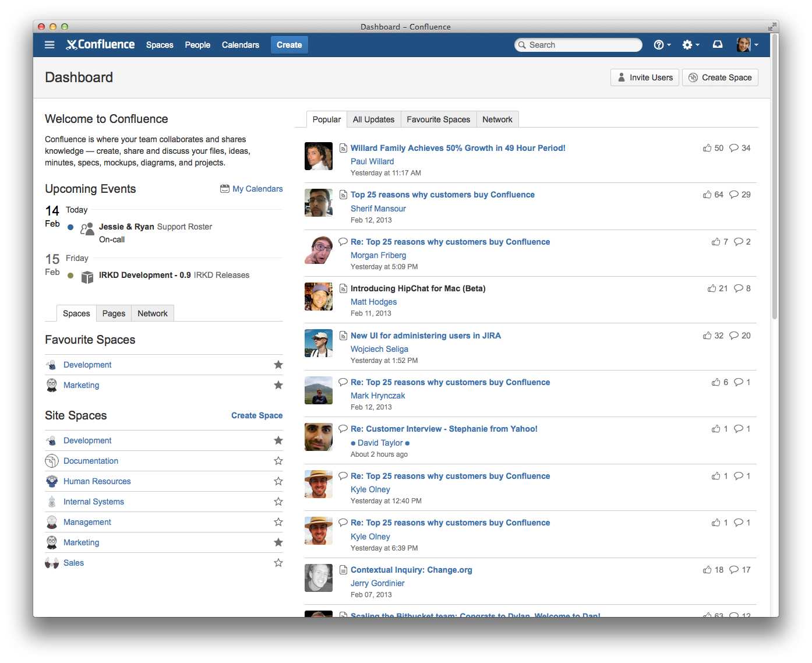Open the hamburger sidebar menu
812x663 pixels.
point(50,45)
